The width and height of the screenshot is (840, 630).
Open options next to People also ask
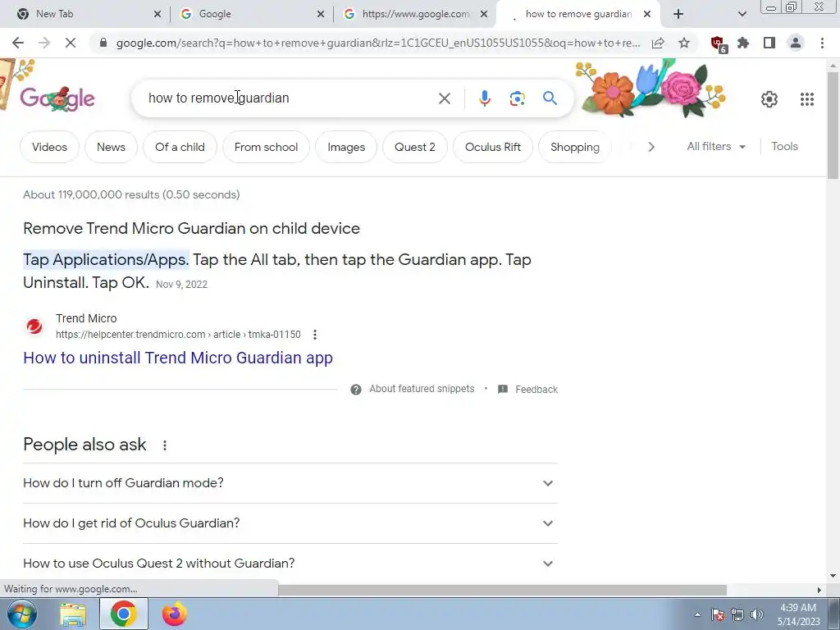coord(165,445)
